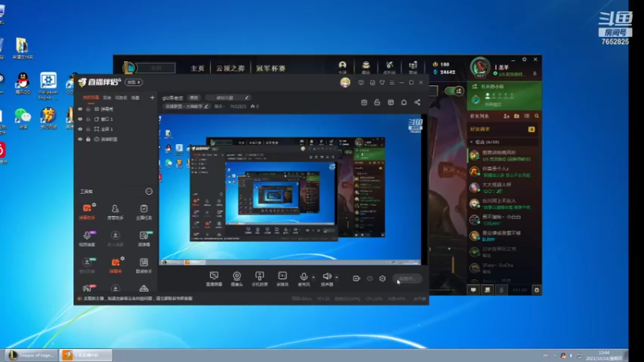Select the fourth scene tab
The width and height of the screenshot is (644, 362).
(x=135, y=97)
